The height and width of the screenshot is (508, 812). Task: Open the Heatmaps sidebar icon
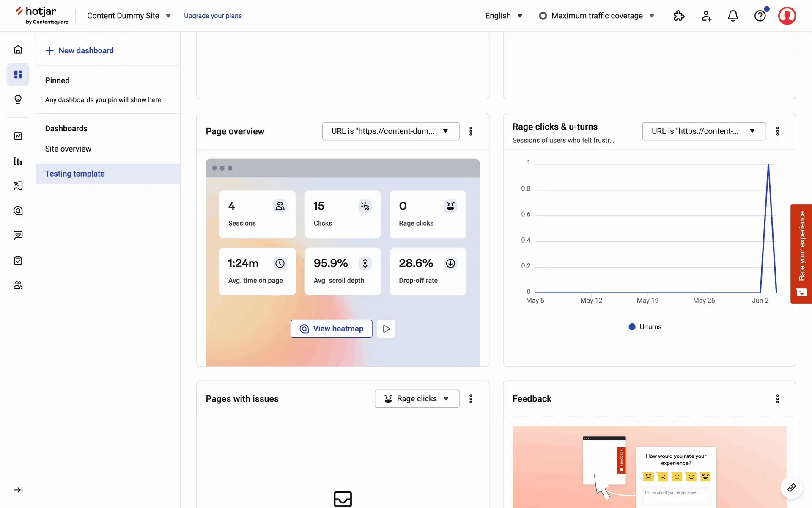point(18,210)
